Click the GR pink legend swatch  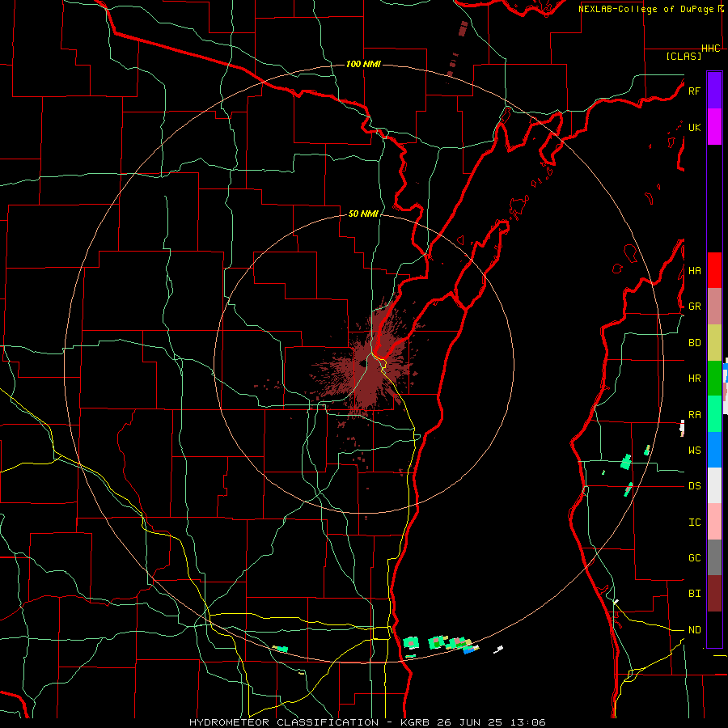(x=714, y=307)
